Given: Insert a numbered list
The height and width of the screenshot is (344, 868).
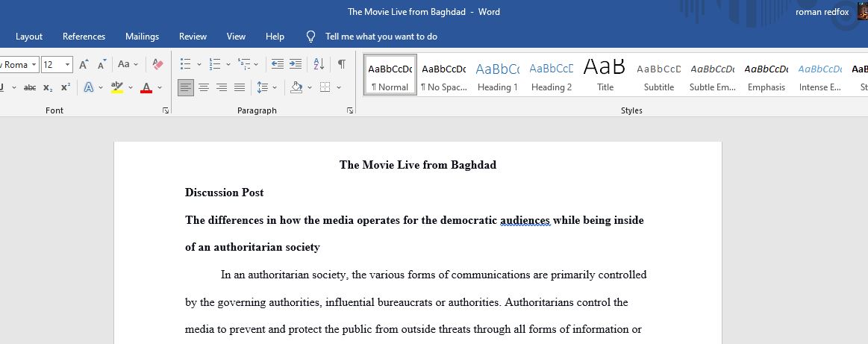Looking at the screenshot, I should tap(215, 64).
